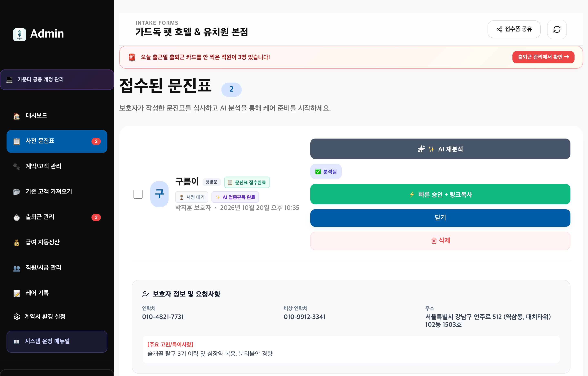Click the refresh icon button in header
Screen dimensions: 588x376
(x=557, y=29)
